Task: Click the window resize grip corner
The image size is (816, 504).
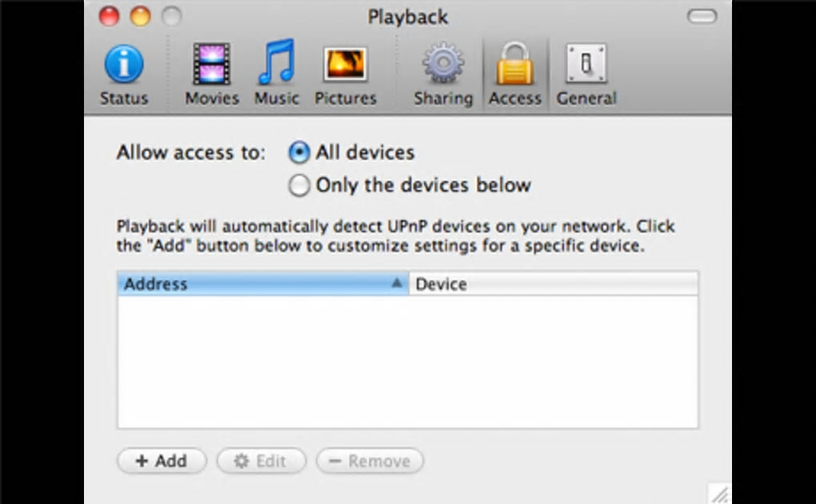Action: click(719, 494)
